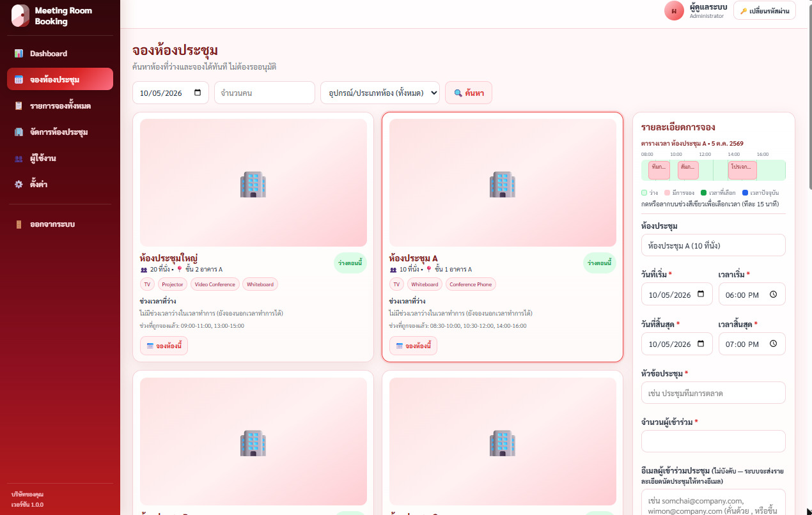Open settings via the ตั้งค่า gear icon
The width and height of the screenshot is (812, 515).
point(19,185)
